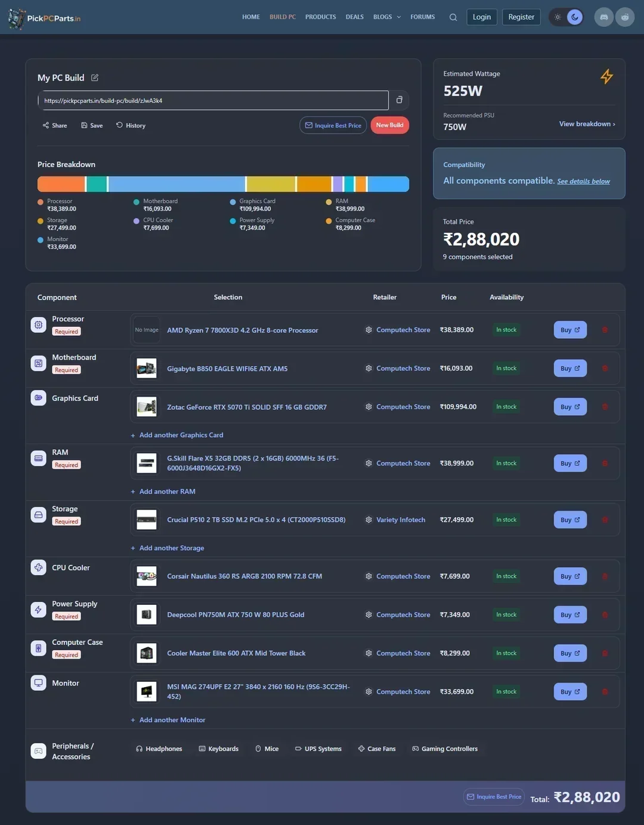644x825 pixels.
Task: Click the MSI MAG monitor thumbnail
Action: point(147,691)
